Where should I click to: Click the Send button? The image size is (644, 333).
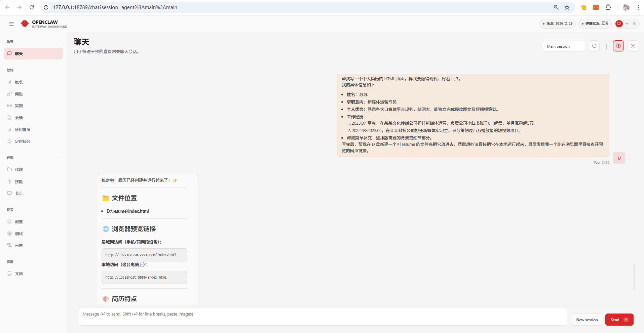click(x=618, y=320)
